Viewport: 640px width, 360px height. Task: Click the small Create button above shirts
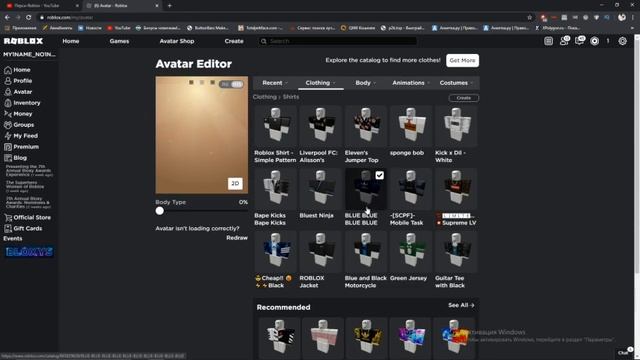[464, 98]
